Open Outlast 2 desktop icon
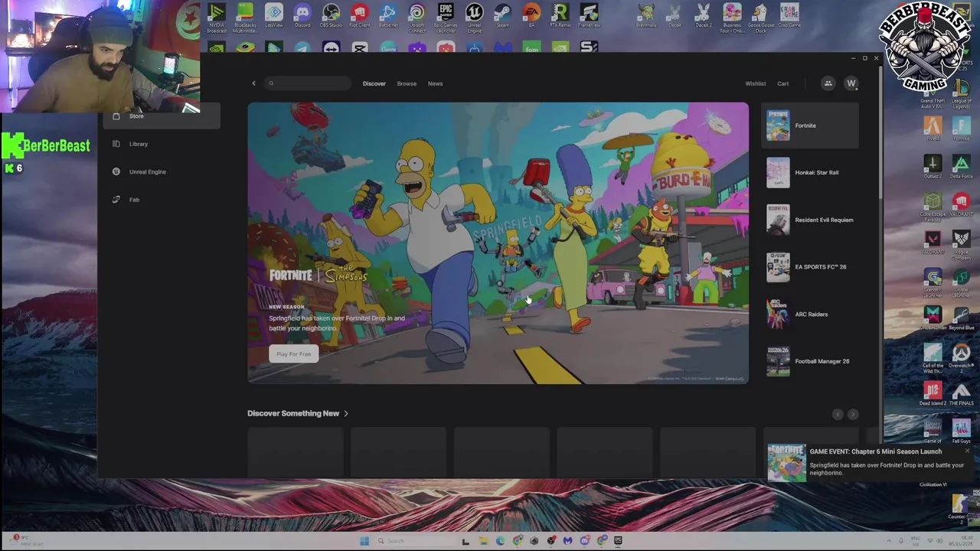This screenshot has height=551, width=980. [933, 166]
